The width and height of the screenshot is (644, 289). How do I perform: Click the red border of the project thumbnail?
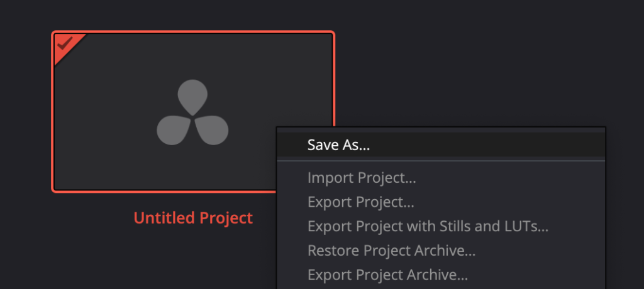(x=52, y=113)
